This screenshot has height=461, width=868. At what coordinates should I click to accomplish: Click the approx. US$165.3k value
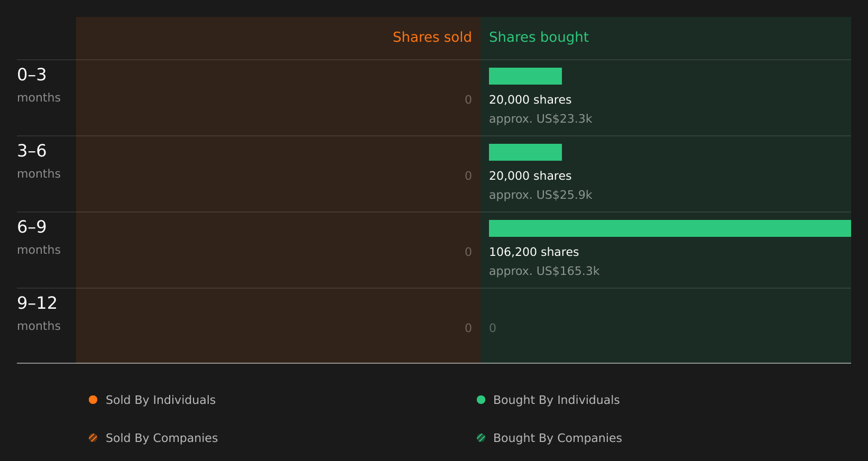(x=544, y=271)
